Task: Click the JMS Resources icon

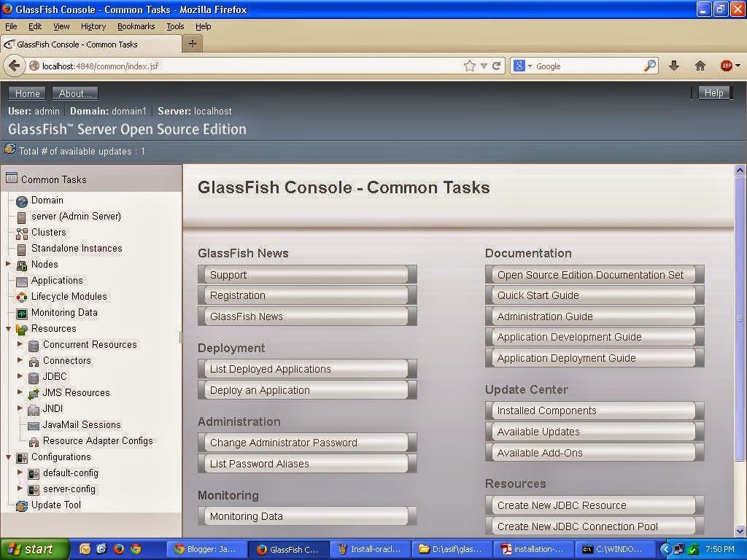Action: click(x=34, y=393)
